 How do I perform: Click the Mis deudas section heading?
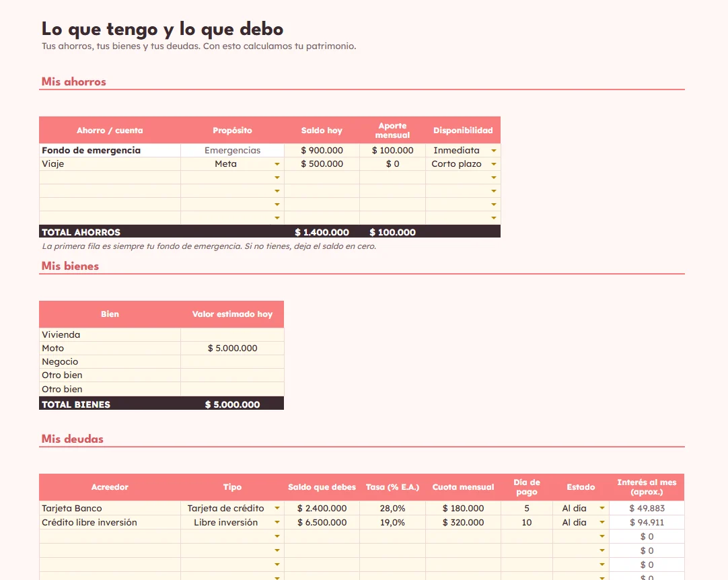tap(73, 439)
